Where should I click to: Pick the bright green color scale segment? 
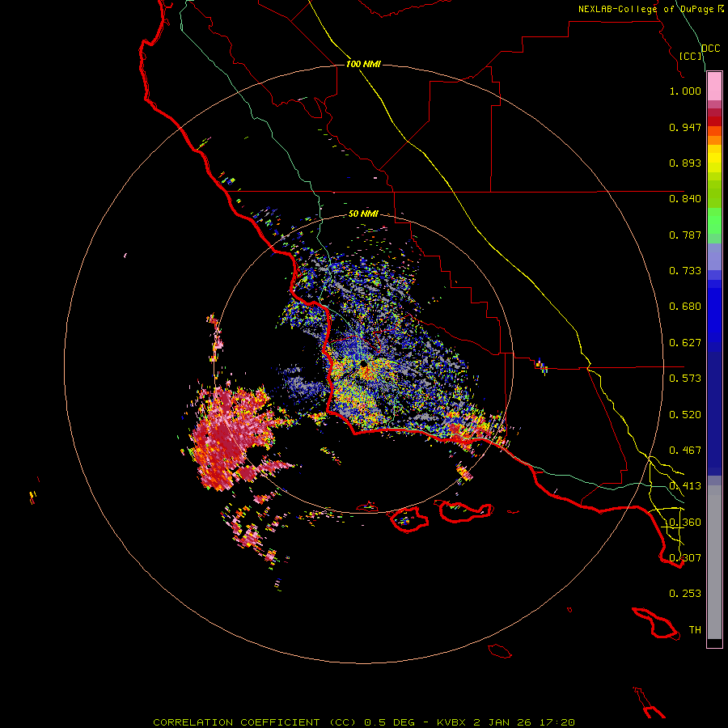coord(714,221)
